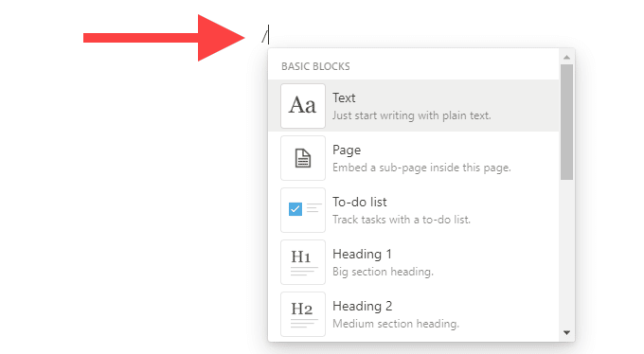Viewport: 644px width, 354px height.
Task: Click the H2 heading icon
Action: [303, 314]
